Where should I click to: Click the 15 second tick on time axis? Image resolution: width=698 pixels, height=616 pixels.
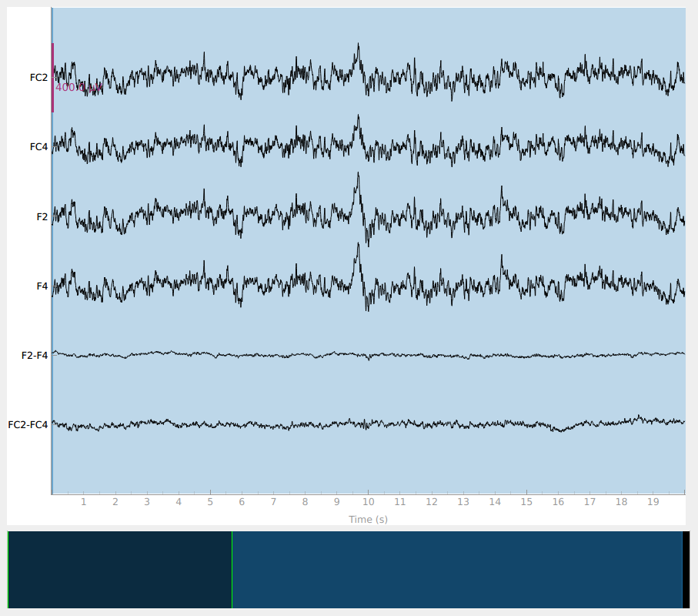point(526,502)
